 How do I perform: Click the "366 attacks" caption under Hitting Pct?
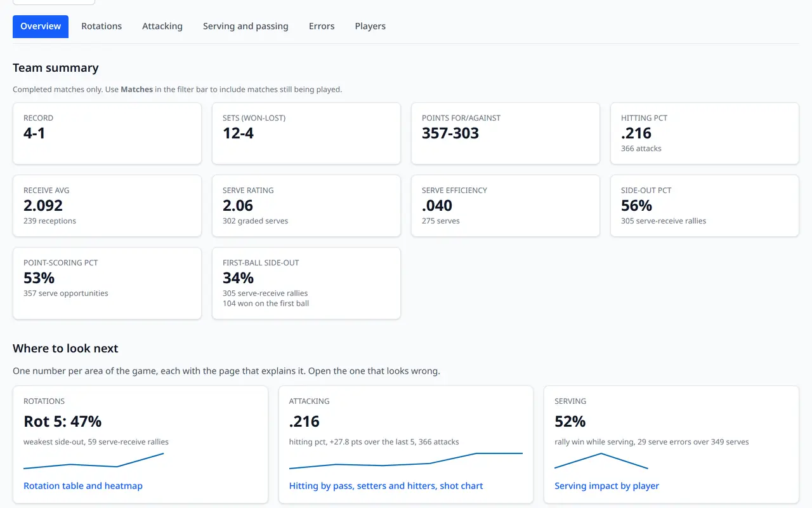(x=641, y=149)
